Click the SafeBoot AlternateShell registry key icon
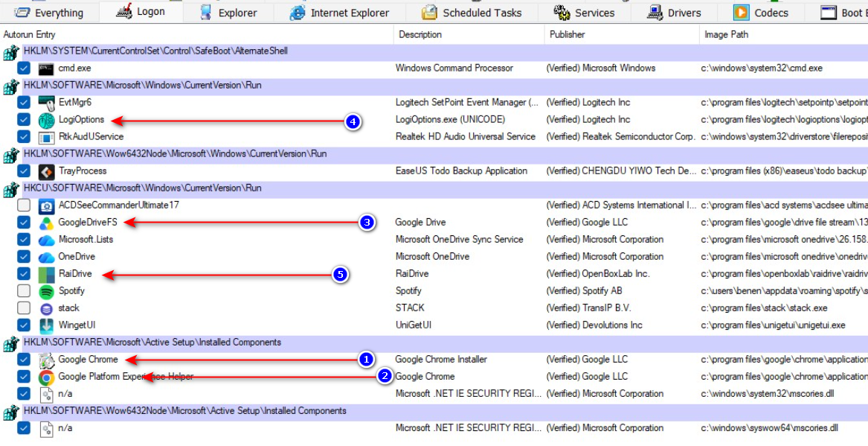The image size is (868, 446). click(x=11, y=53)
